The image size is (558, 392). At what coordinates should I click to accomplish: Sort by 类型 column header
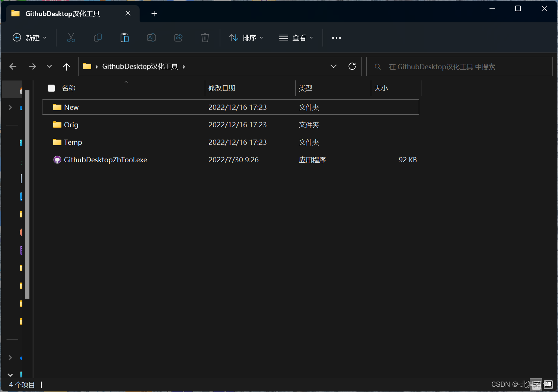point(306,88)
